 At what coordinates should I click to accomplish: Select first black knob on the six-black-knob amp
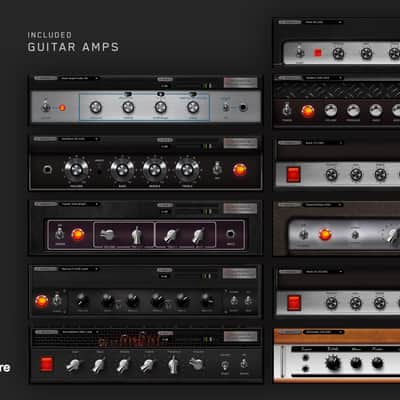(82, 300)
